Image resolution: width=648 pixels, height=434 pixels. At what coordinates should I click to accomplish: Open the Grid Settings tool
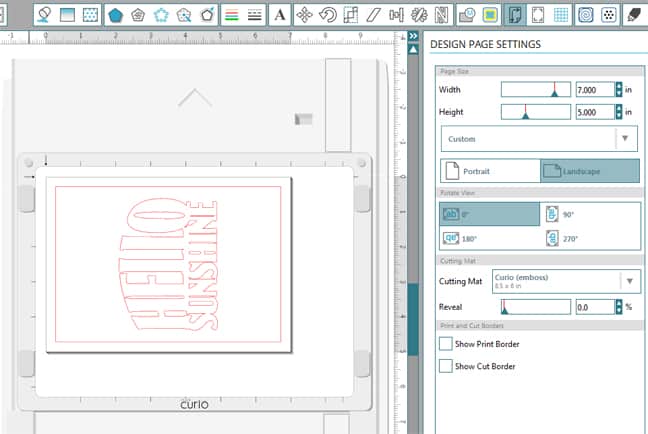coord(561,15)
